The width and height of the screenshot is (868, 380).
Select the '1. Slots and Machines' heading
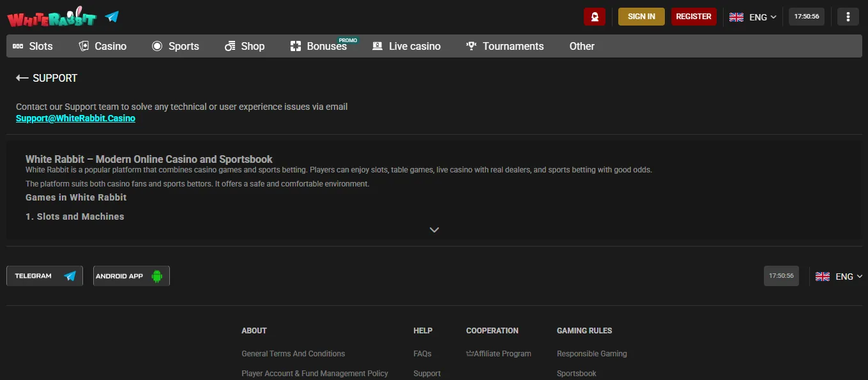(x=75, y=217)
